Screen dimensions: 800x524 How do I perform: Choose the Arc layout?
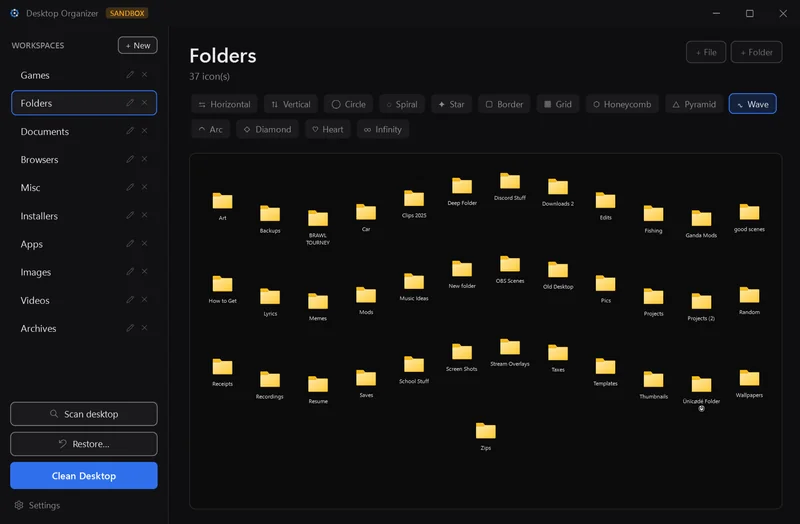coord(211,130)
